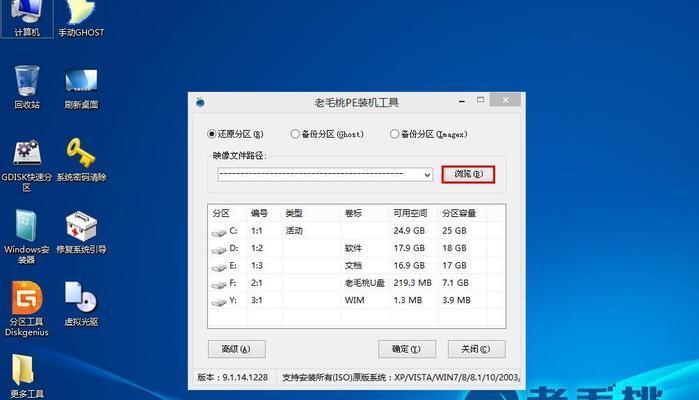Click the drive icon for partition Y:
The image size is (699, 400).
pyautogui.click(x=219, y=301)
